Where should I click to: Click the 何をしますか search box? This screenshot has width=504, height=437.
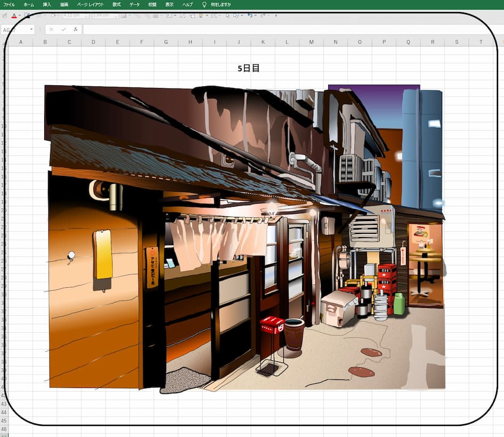click(221, 4)
